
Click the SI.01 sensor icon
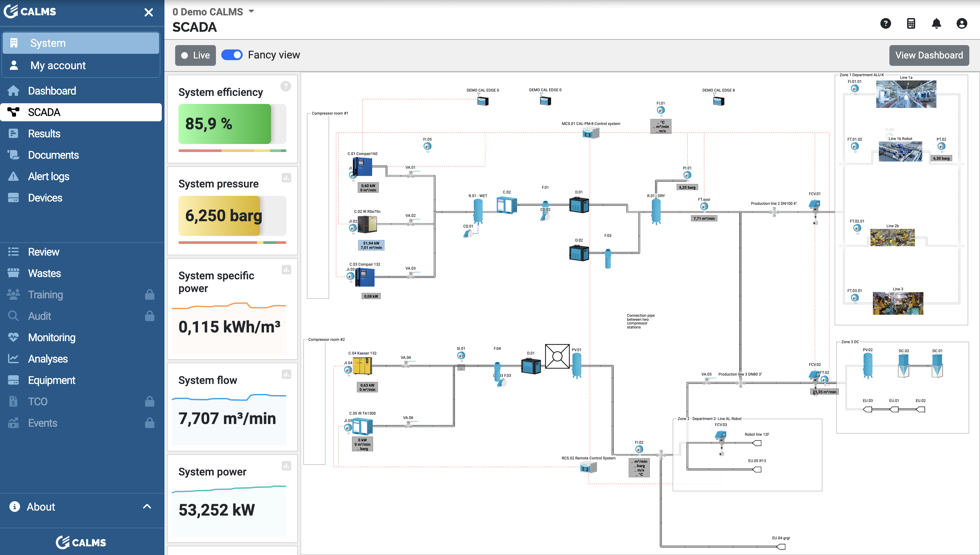point(461,356)
